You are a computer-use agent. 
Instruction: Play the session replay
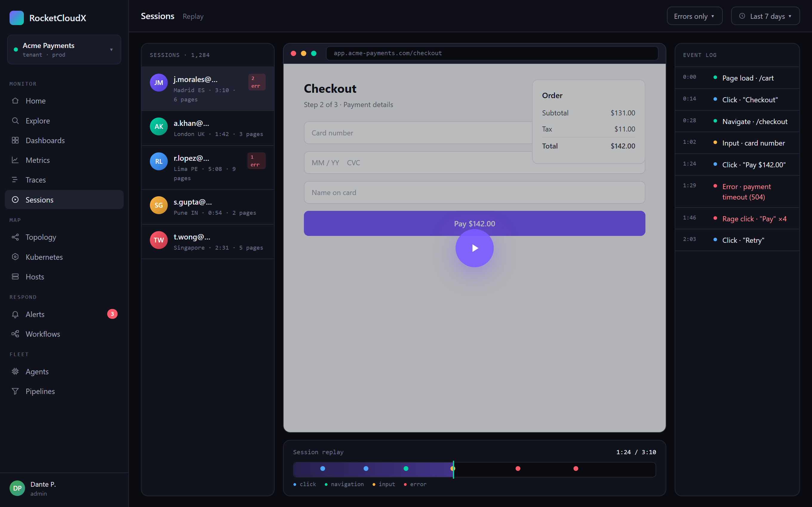474,248
